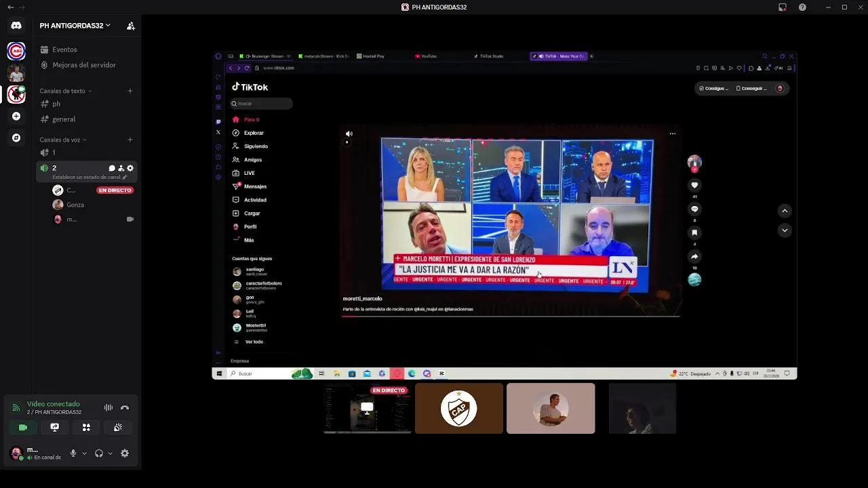Open Discord direct messages home icon
The height and width of the screenshot is (488, 868).
click(x=16, y=25)
